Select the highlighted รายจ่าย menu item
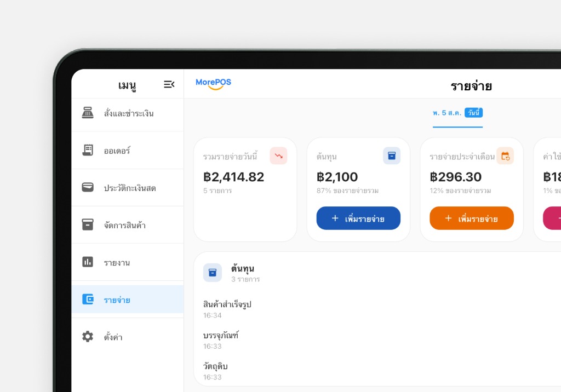The image size is (561, 392). point(128,299)
